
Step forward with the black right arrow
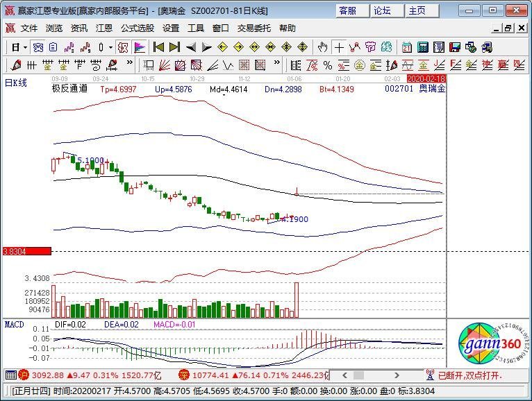click(206, 47)
